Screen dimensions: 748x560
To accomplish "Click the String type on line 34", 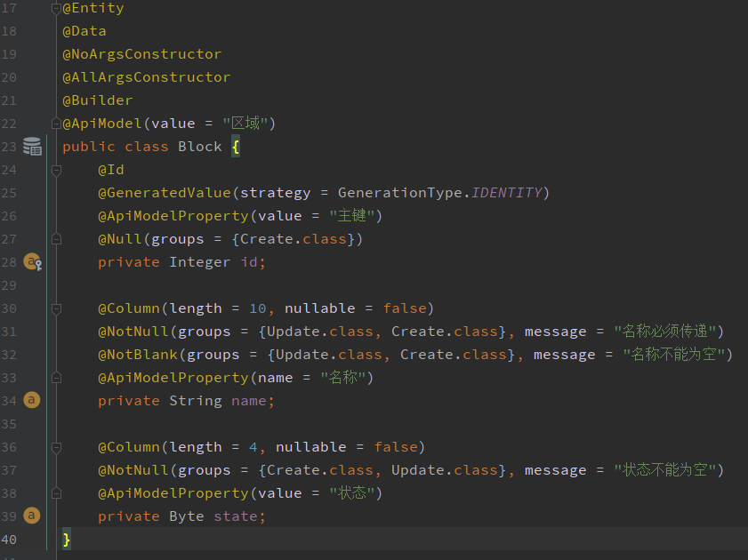I will [x=196, y=401].
